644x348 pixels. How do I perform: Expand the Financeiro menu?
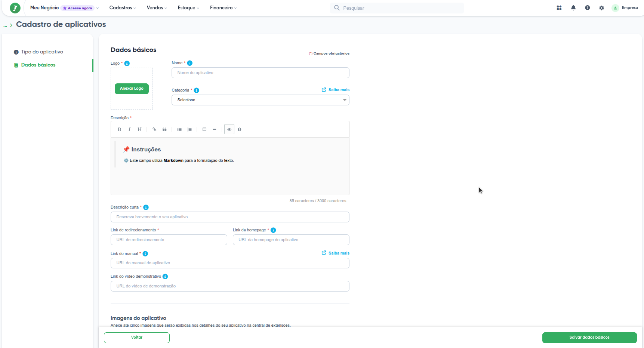(x=223, y=8)
